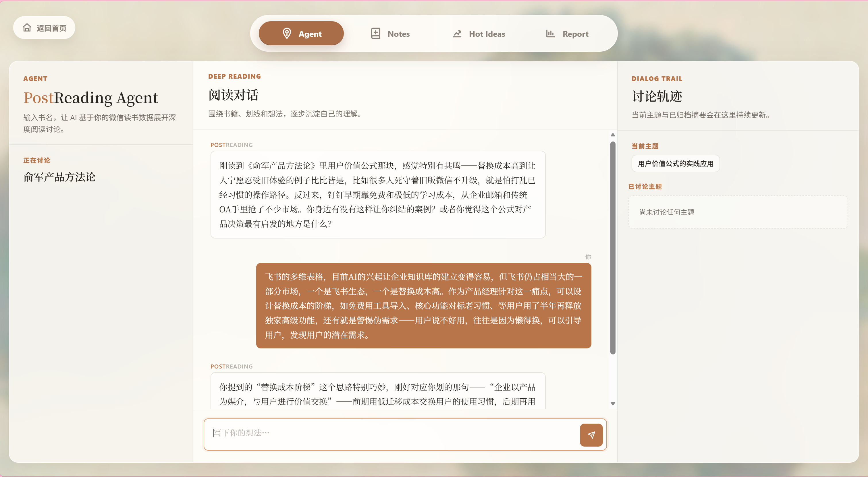This screenshot has width=868, height=477.
Task: Return to homepage via 返回首页 text
Action: pos(51,28)
